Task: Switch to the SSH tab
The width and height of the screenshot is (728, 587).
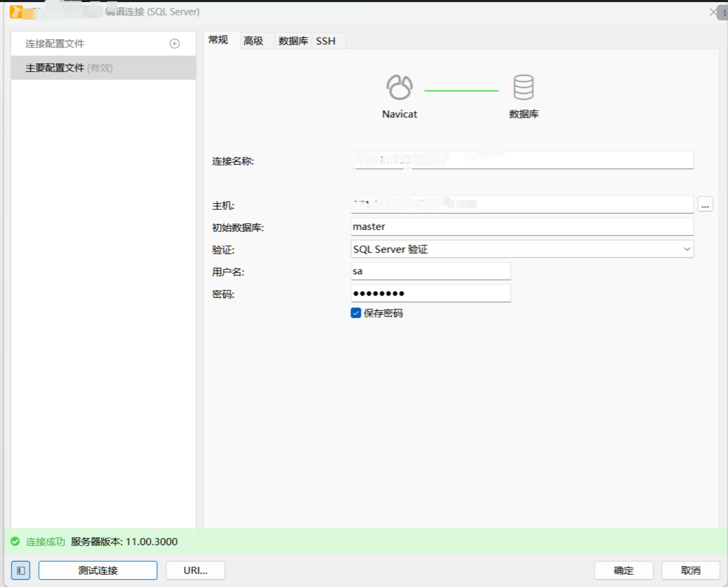Action: click(326, 41)
